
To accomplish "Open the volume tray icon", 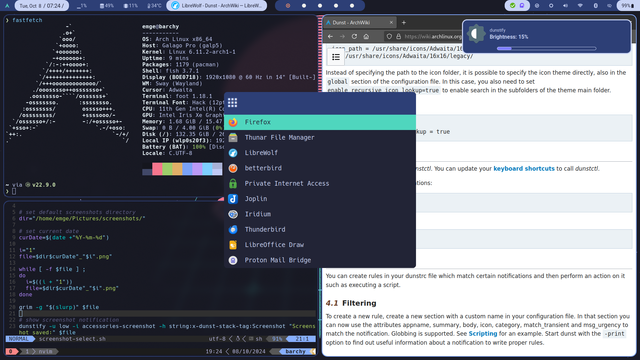I will (x=565, y=6).
